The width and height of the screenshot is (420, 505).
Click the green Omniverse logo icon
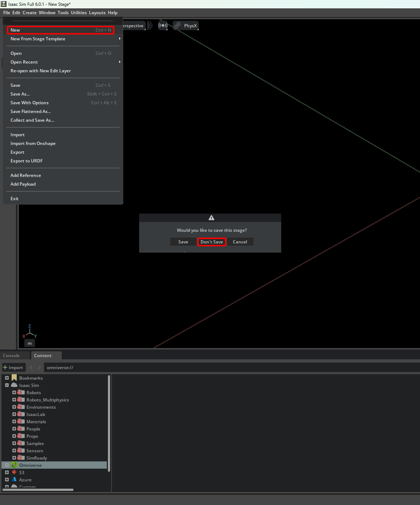(x=14, y=465)
